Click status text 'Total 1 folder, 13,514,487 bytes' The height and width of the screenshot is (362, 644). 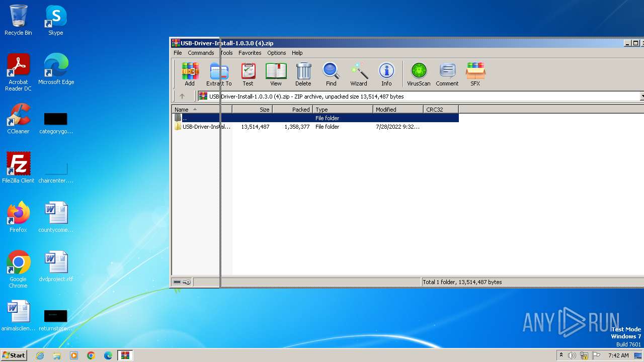462,282
